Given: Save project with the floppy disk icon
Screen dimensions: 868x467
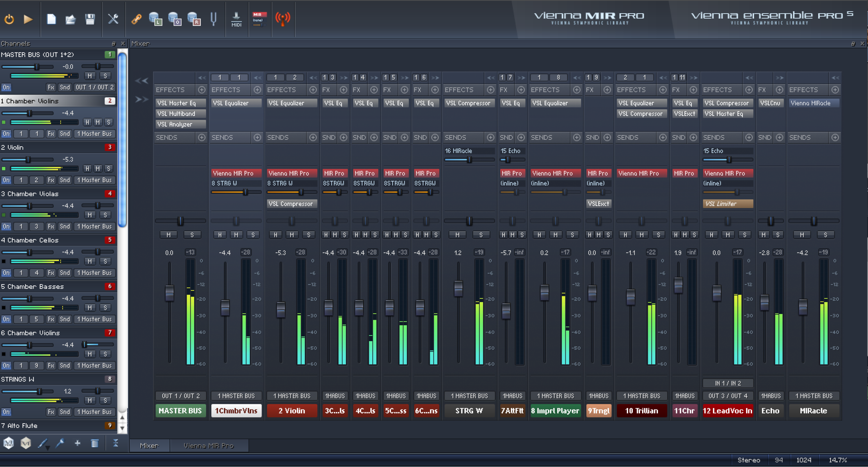Looking at the screenshot, I should [x=90, y=19].
